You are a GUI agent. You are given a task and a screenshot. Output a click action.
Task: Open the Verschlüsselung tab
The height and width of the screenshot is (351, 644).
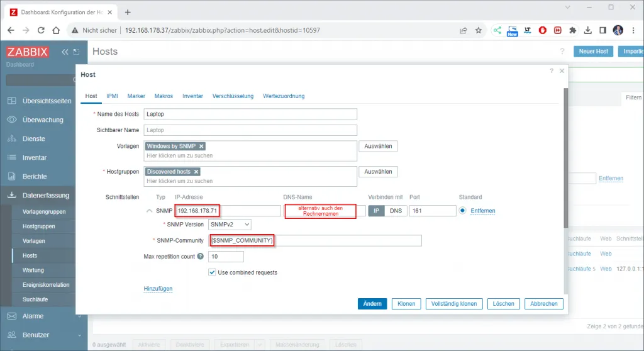(x=233, y=96)
